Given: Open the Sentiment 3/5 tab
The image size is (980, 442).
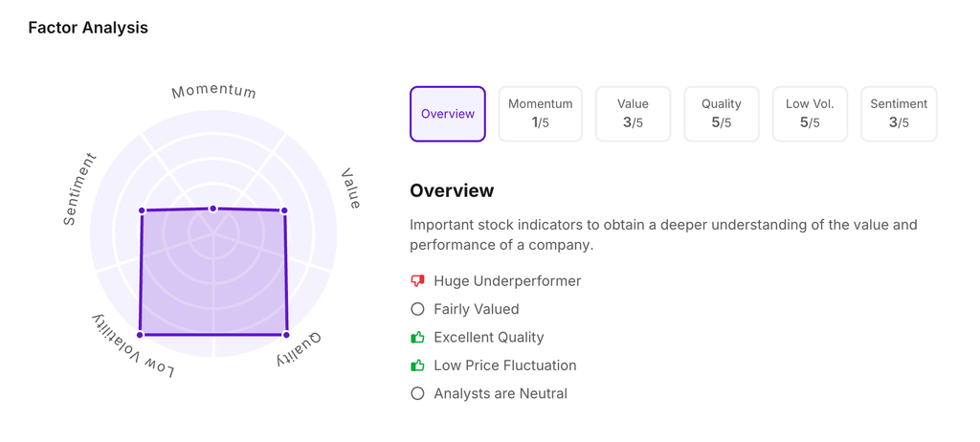Looking at the screenshot, I should click(x=899, y=114).
